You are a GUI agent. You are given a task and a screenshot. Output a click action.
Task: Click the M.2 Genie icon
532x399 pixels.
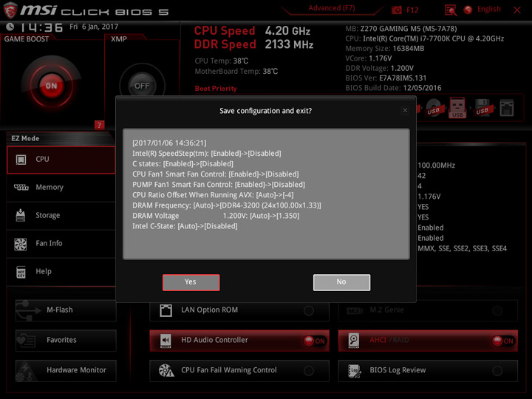click(x=355, y=310)
